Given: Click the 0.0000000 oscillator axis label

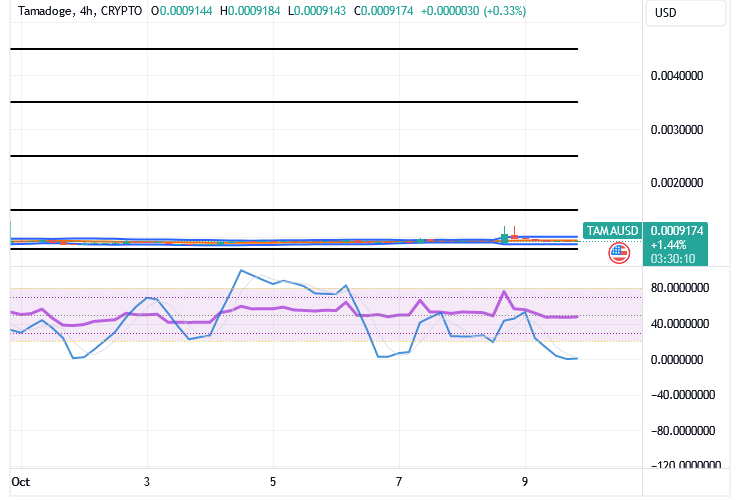Looking at the screenshot, I should (677, 360).
